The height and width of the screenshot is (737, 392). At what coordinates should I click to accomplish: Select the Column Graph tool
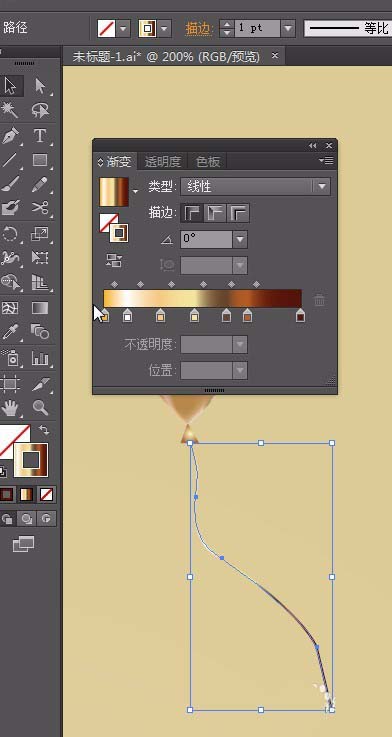tap(40, 358)
